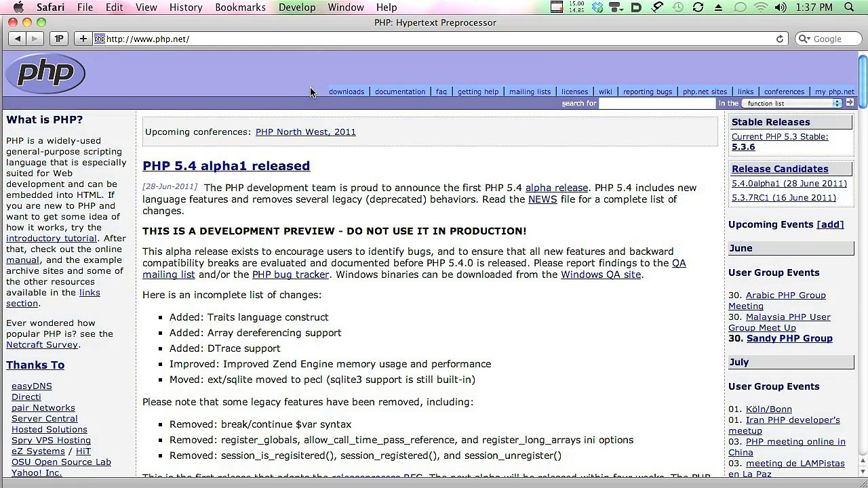
Task: Click the clamp tool menu bar icon
Action: coord(657,7)
